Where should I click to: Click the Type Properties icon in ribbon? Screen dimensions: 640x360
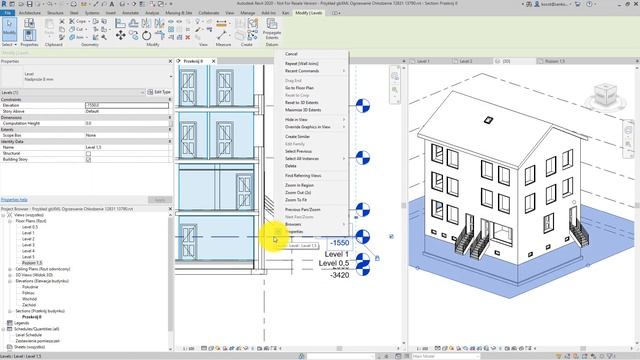(29, 23)
